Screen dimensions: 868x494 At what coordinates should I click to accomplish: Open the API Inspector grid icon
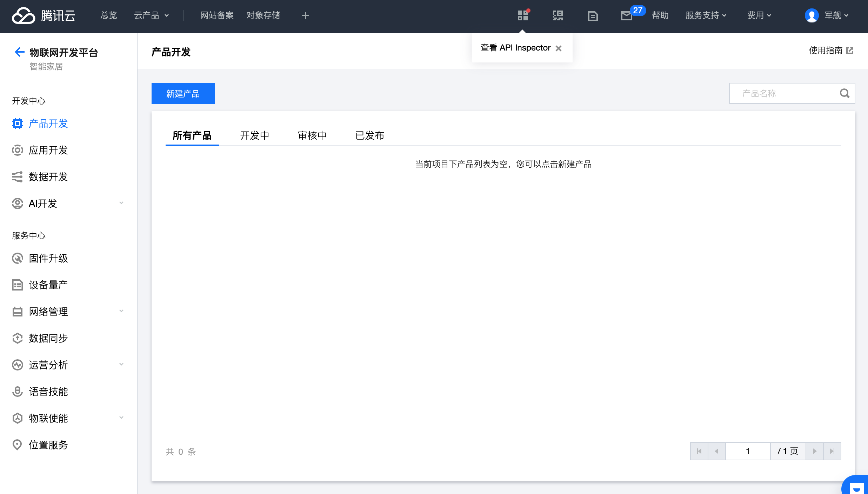pyautogui.click(x=522, y=16)
